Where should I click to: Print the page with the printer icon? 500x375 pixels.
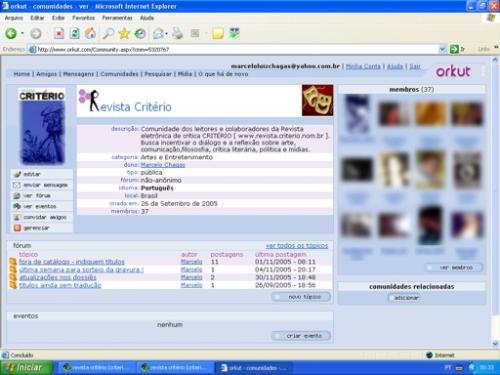[178, 33]
